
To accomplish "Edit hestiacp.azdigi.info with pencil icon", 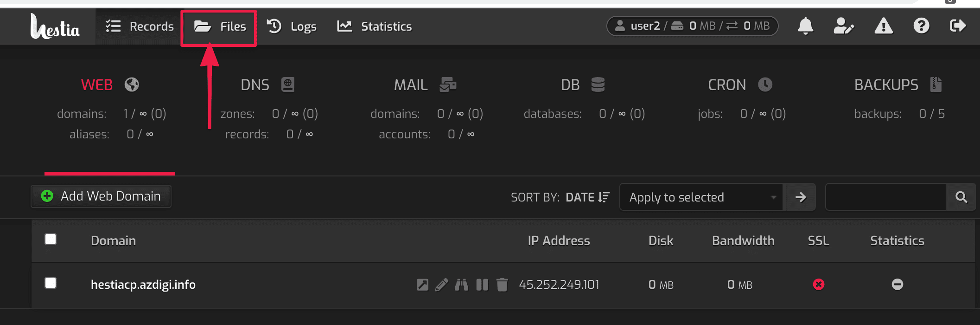I will tap(442, 285).
